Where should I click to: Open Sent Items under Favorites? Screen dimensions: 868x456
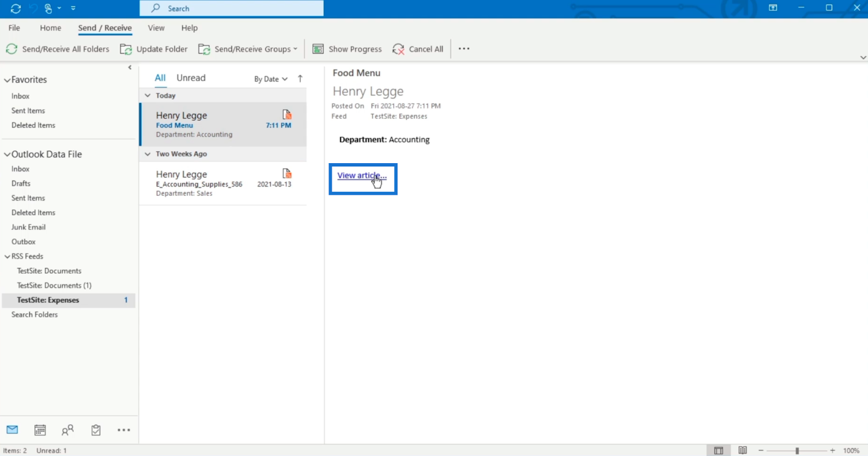pyautogui.click(x=28, y=111)
